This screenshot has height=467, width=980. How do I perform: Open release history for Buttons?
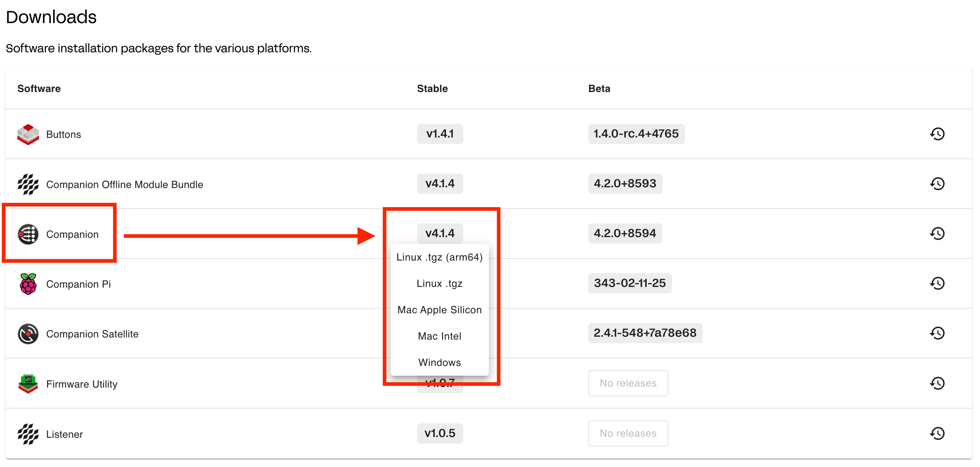(x=937, y=134)
